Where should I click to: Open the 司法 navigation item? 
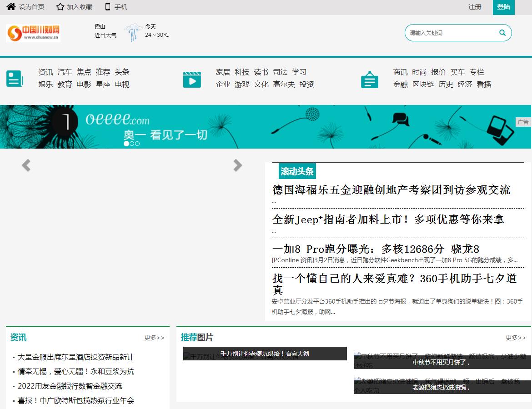(x=280, y=72)
